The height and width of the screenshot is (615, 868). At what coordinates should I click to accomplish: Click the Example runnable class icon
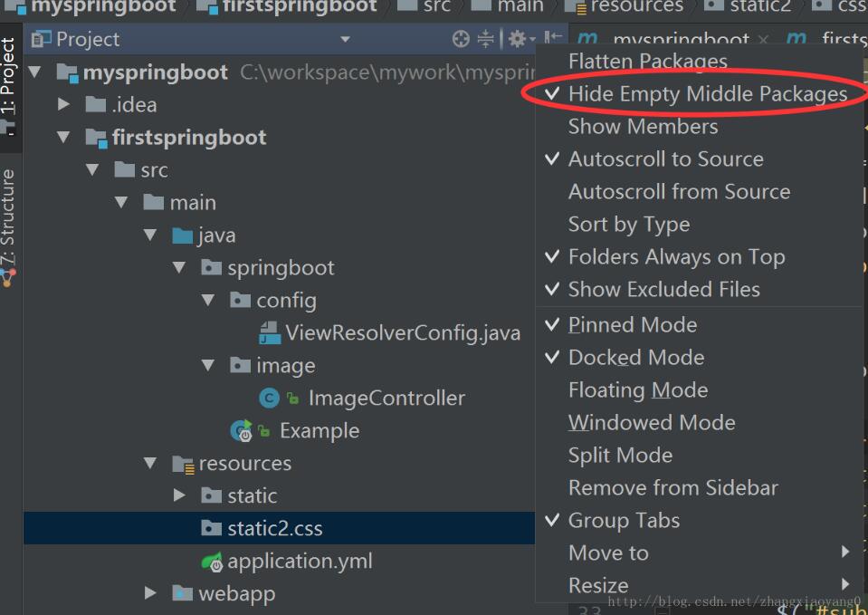coord(241,431)
